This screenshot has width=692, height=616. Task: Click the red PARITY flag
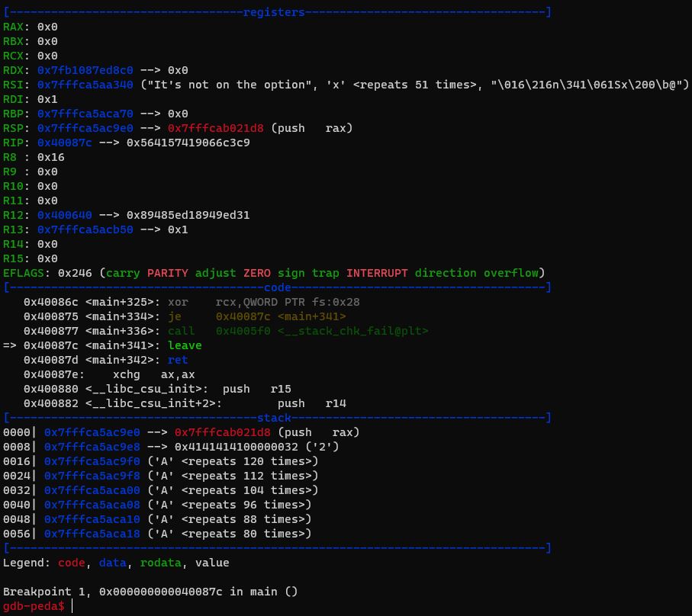pyautogui.click(x=168, y=274)
